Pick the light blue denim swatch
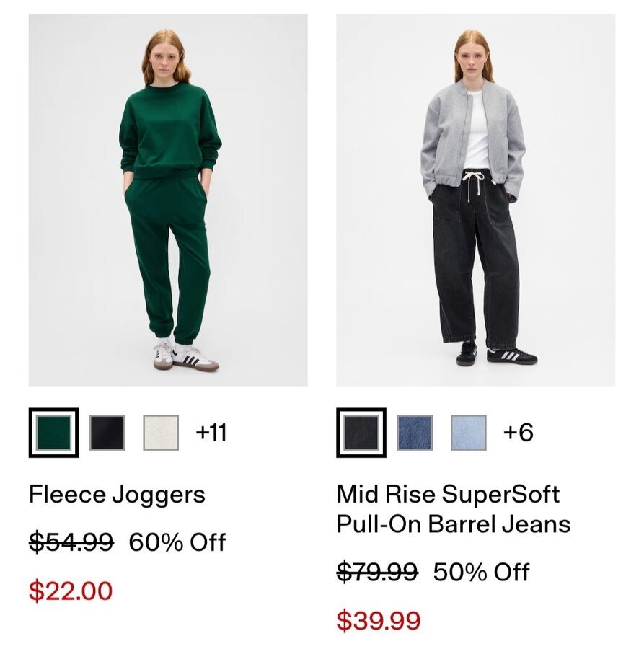The width and height of the screenshot is (644, 649). (x=468, y=433)
